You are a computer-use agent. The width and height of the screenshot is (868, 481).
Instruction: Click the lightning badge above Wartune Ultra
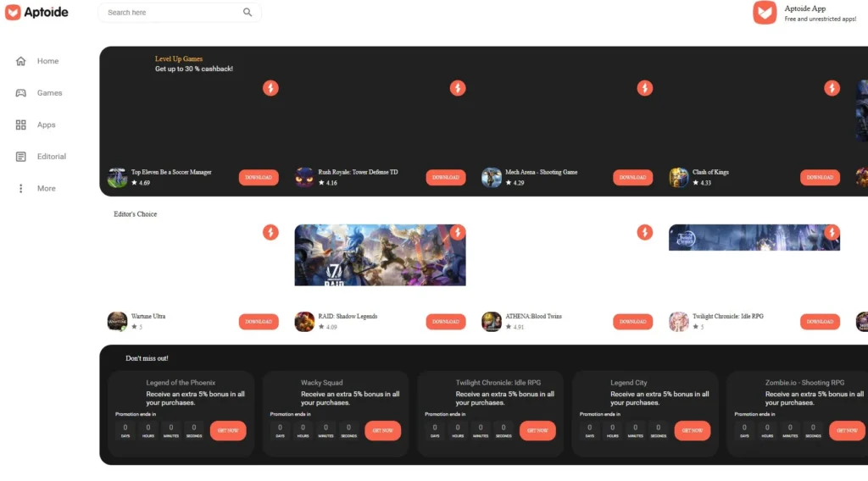coord(270,232)
